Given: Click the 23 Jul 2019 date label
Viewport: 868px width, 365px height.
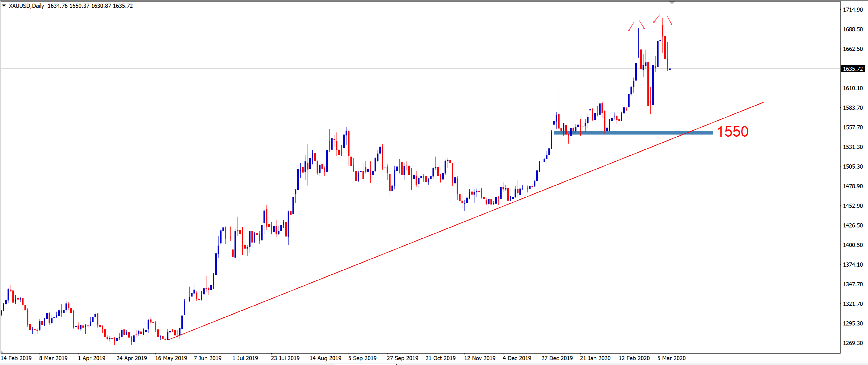Looking at the screenshot, I should point(286,358).
